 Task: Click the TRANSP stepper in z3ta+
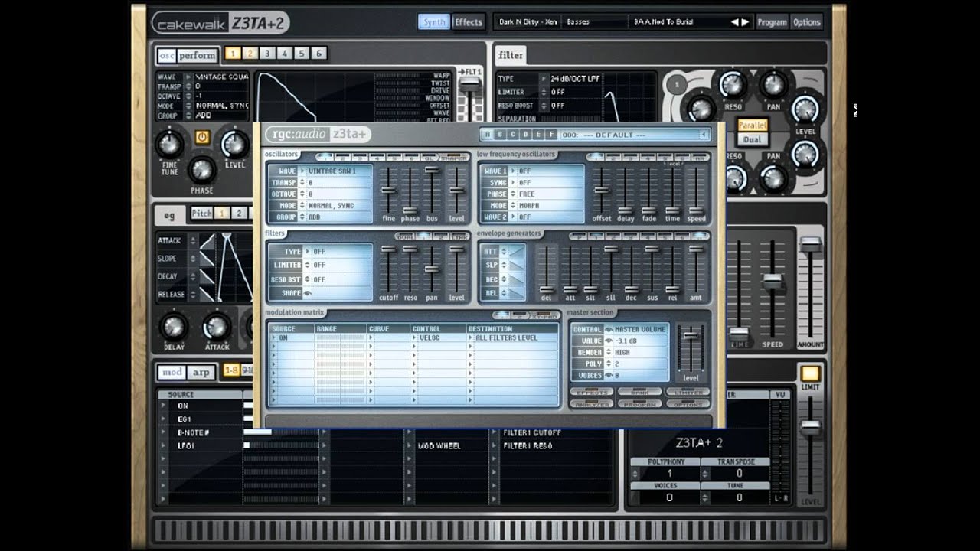tap(302, 183)
